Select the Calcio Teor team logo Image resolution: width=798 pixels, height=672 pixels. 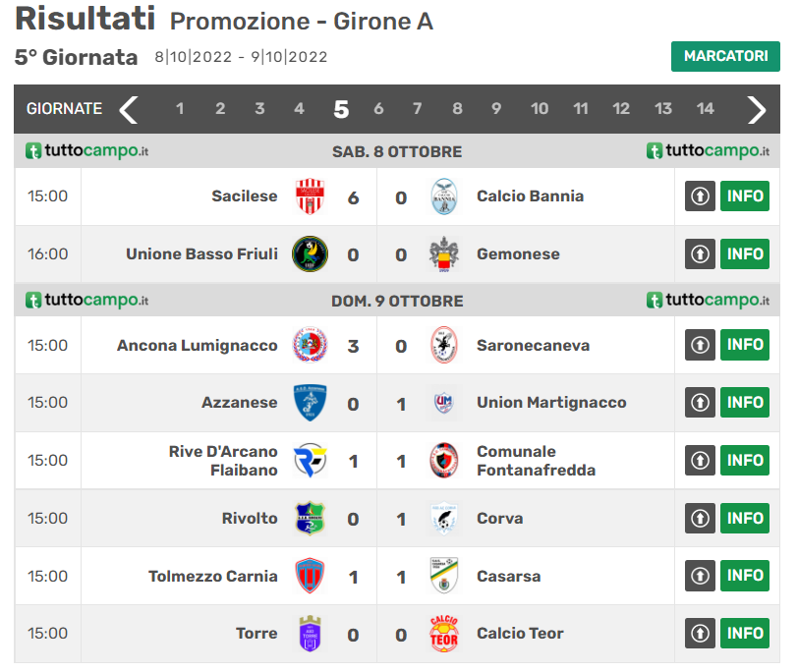[x=444, y=634]
